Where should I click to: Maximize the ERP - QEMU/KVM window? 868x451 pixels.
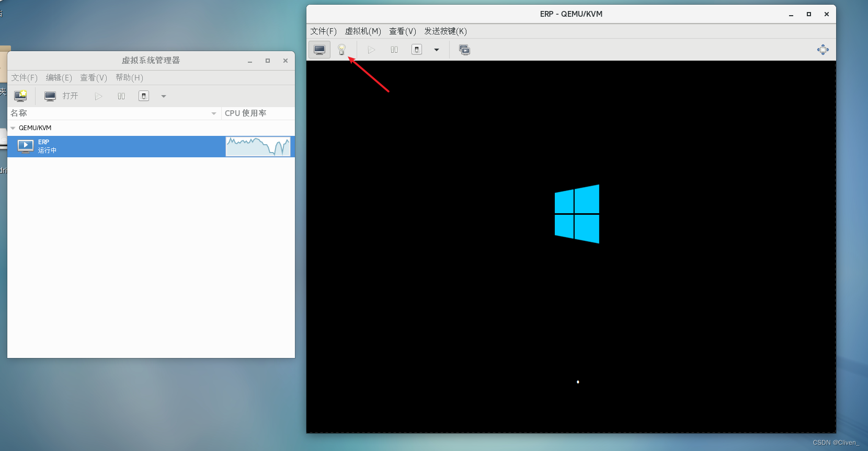[809, 14]
